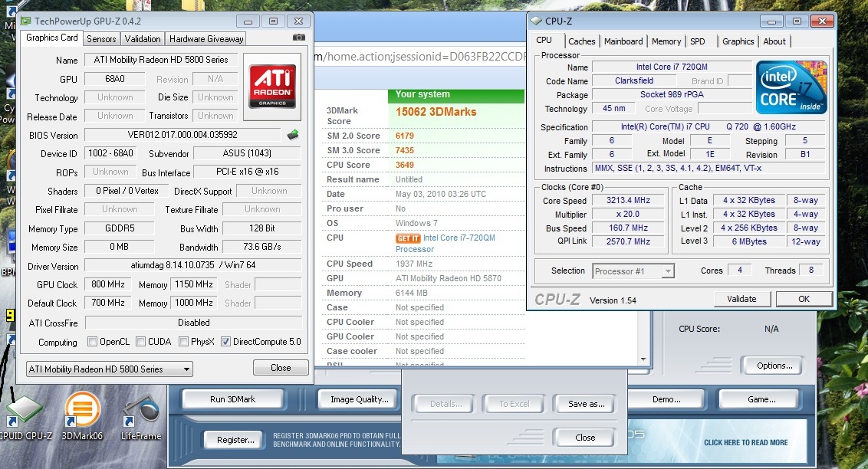Switch to the SPD tab in CPU-Z
Image resolution: width=868 pixels, height=469 pixels.
click(698, 41)
